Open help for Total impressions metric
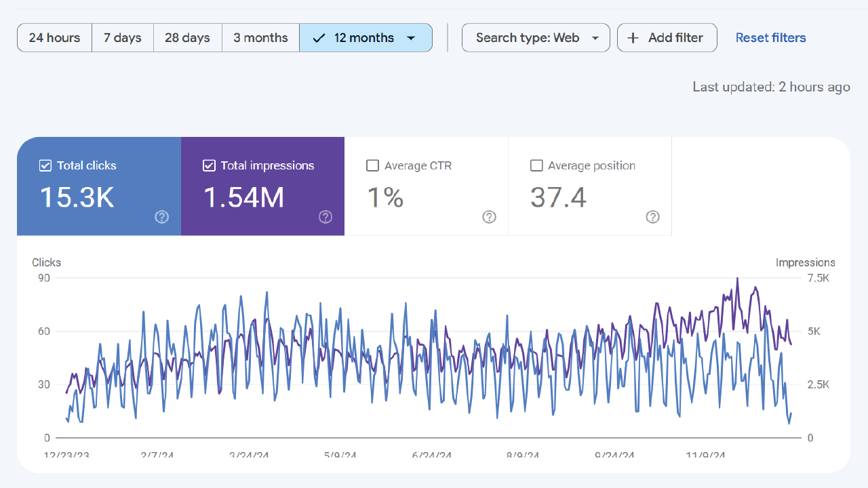Image resolution: width=868 pixels, height=488 pixels. point(325,217)
